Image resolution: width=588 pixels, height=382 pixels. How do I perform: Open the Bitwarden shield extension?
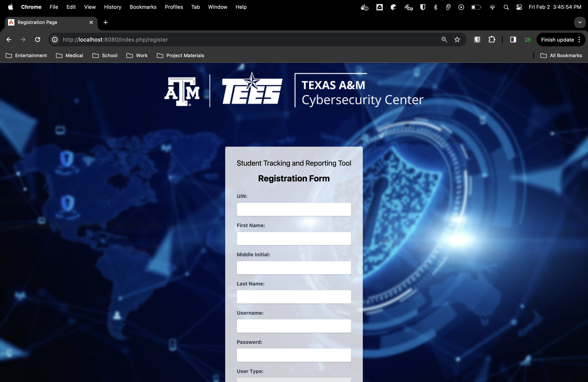click(x=477, y=40)
